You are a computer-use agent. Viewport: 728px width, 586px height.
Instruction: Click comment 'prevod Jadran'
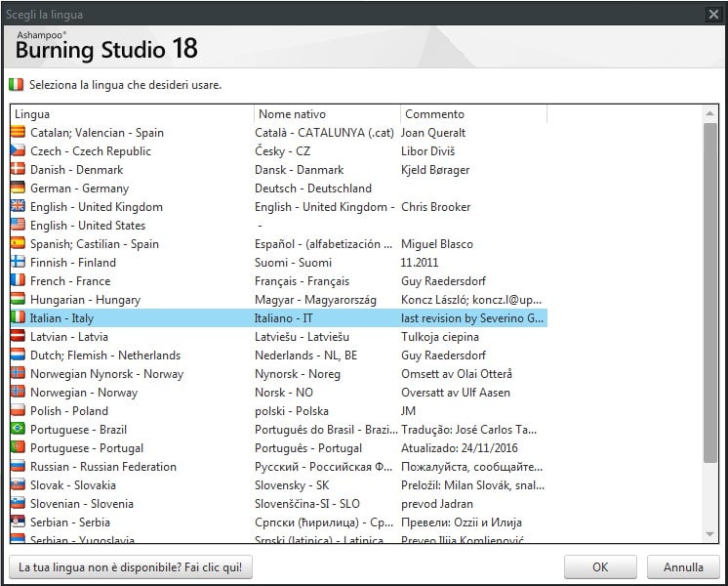coord(437,504)
